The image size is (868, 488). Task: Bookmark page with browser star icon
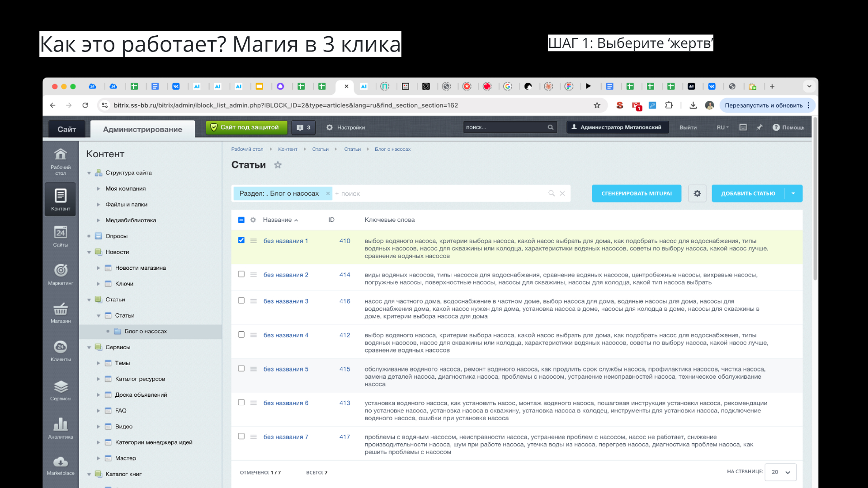597,105
